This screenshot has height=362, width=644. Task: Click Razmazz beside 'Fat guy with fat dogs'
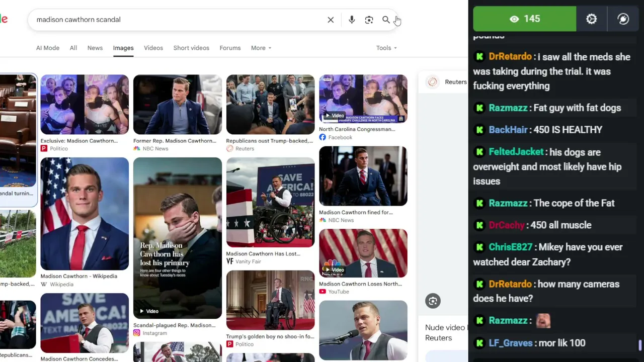click(508, 108)
